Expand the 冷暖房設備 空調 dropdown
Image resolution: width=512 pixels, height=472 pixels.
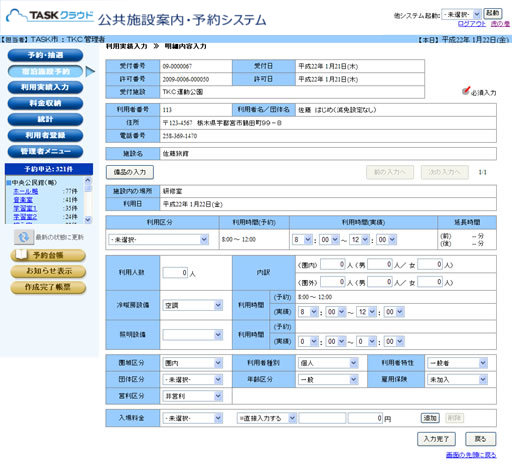192,305
